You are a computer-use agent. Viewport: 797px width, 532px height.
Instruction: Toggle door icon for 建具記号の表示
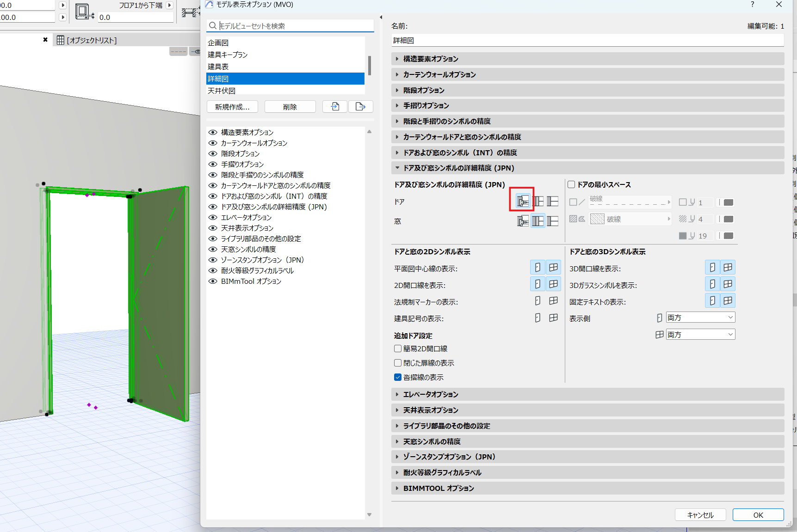tap(538, 318)
